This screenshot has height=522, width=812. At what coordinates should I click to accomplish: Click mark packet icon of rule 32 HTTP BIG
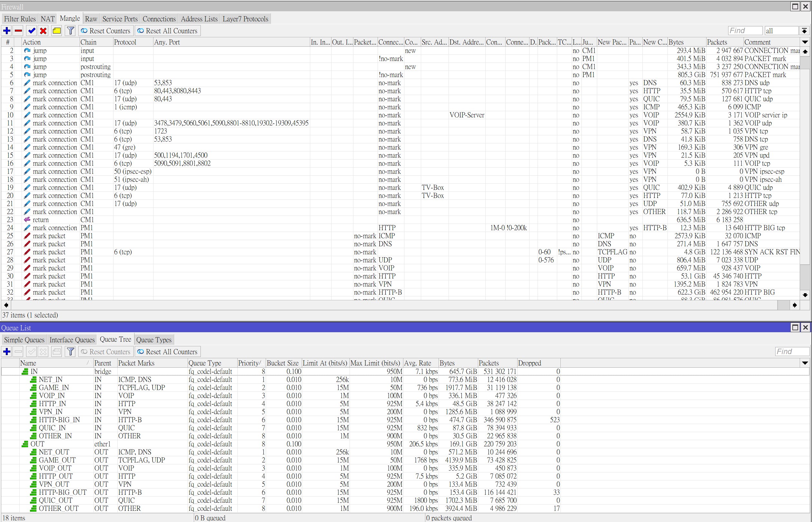click(x=27, y=292)
